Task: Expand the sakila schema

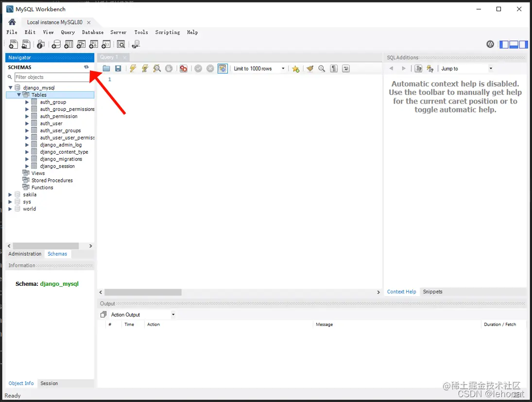Action: (10, 194)
